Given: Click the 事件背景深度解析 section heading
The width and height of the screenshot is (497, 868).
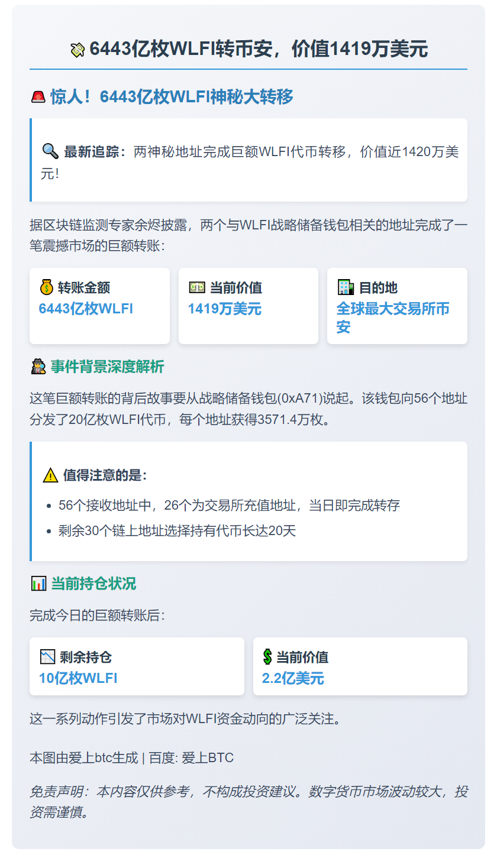Looking at the screenshot, I should click(x=107, y=367).
